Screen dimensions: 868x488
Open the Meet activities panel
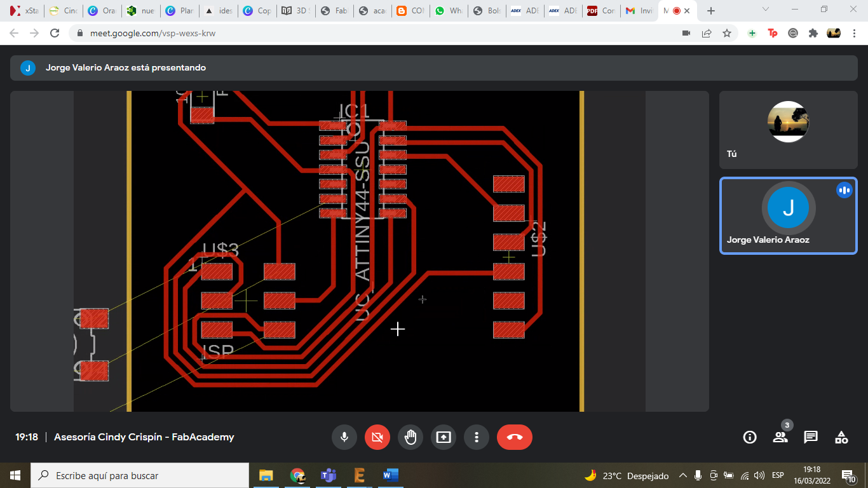click(x=841, y=437)
